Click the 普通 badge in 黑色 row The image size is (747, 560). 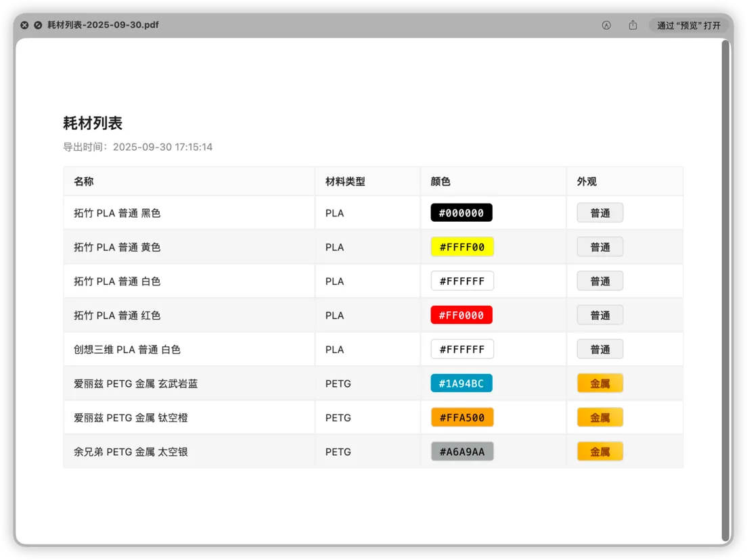point(599,213)
